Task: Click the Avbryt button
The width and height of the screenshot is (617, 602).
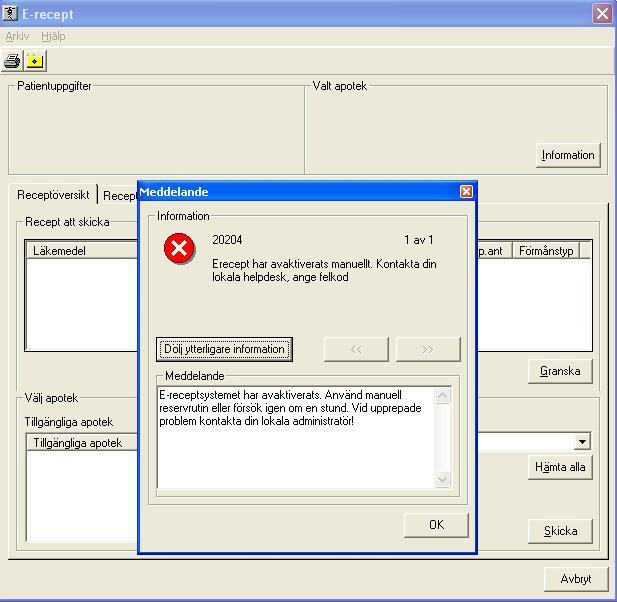Action: (x=576, y=579)
